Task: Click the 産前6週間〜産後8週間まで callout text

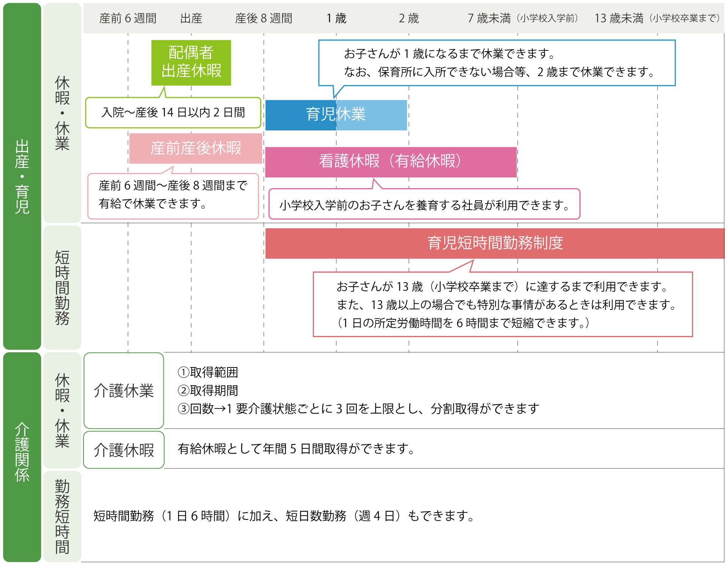Action: pos(173,185)
